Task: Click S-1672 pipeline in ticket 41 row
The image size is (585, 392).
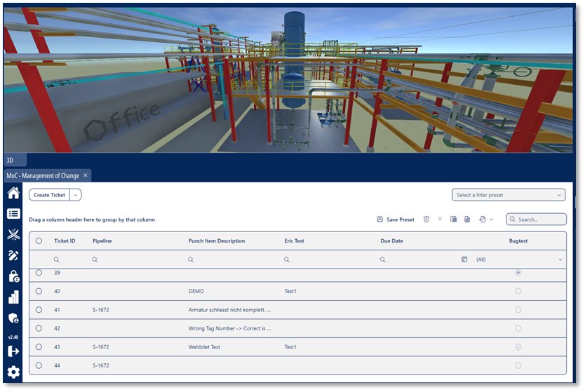Action: 101,309
